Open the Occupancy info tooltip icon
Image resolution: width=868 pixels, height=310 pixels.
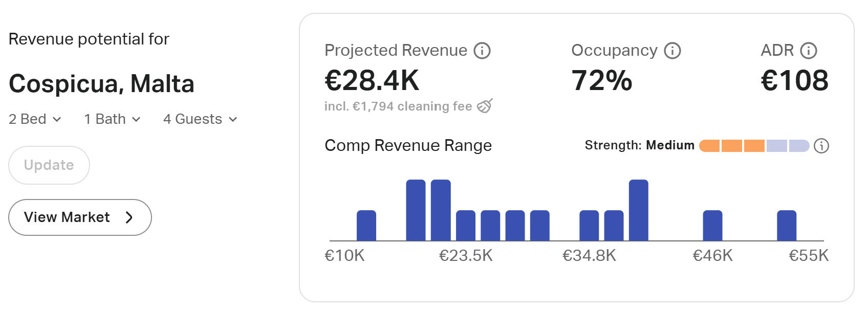(x=672, y=51)
